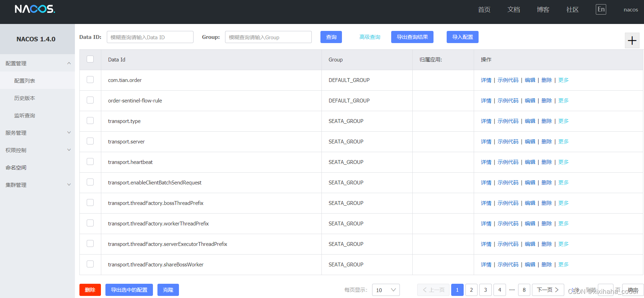Viewport: 644px width, 298px height.
Task: Click the 克隆 button
Action: (168, 290)
